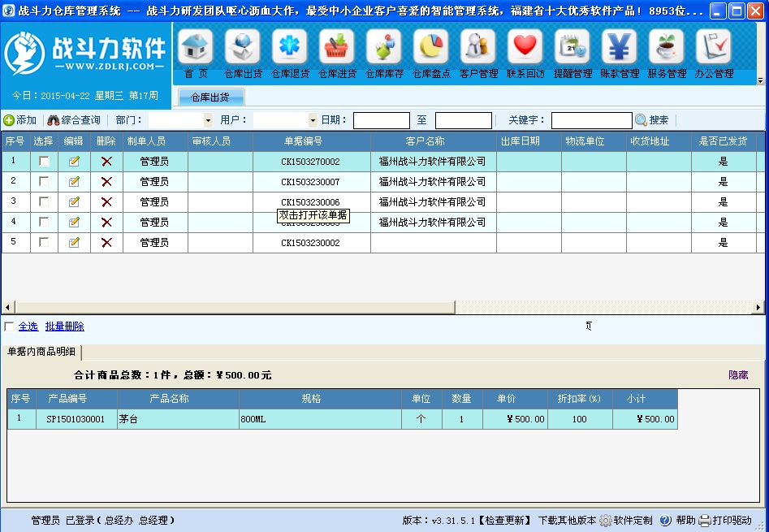Screen dimensions: 769x532
Task: Expand the 部门 dropdown
Action: coord(208,120)
